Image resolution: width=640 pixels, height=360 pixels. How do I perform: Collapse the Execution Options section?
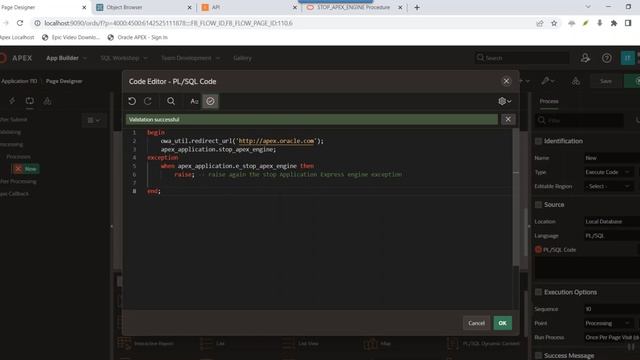click(538, 292)
